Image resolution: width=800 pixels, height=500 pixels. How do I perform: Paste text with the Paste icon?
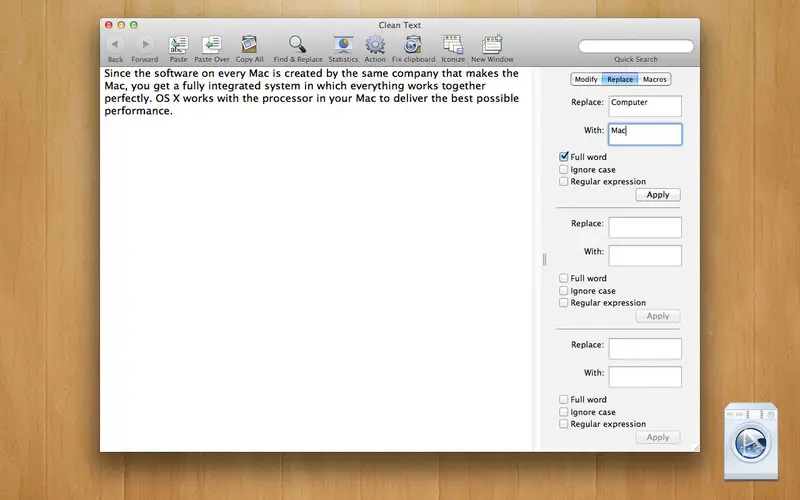[x=178, y=44]
